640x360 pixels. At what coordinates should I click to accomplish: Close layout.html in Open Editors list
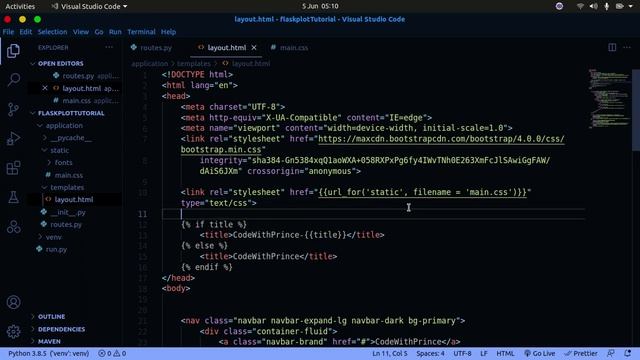pyautogui.click(x=45, y=88)
